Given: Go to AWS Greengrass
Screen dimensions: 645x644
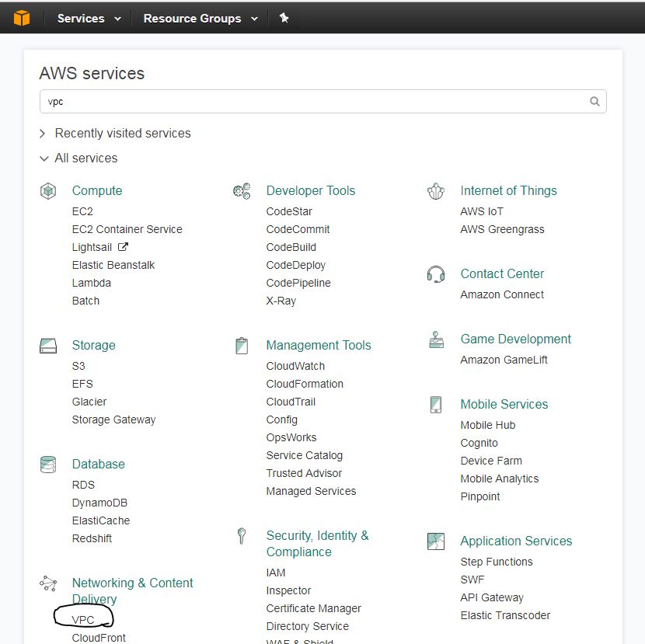Looking at the screenshot, I should [502, 229].
